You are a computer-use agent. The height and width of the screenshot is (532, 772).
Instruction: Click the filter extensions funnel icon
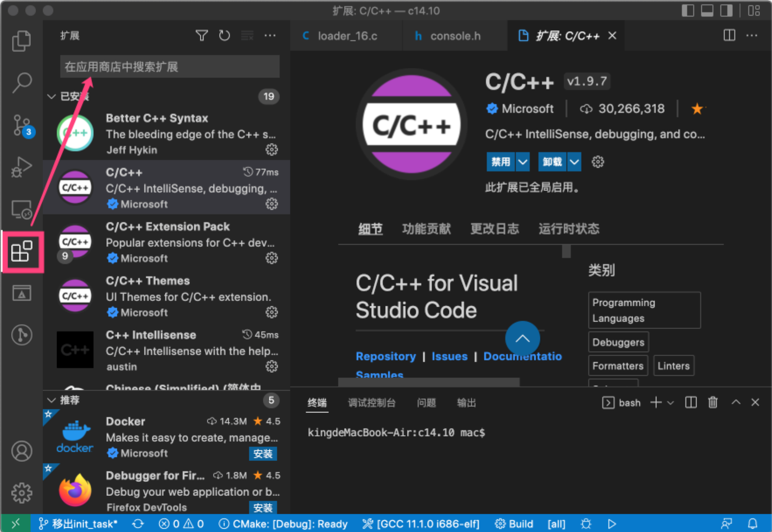click(201, 36)
